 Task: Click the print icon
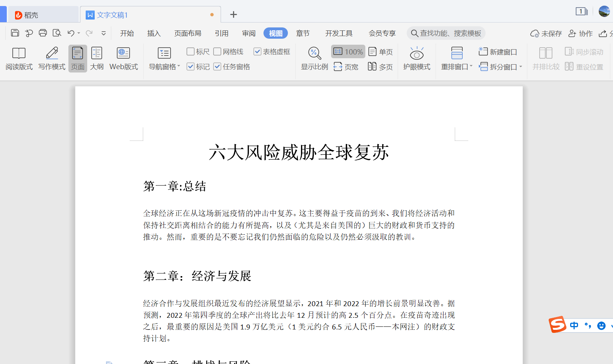[x=42, y=33]
